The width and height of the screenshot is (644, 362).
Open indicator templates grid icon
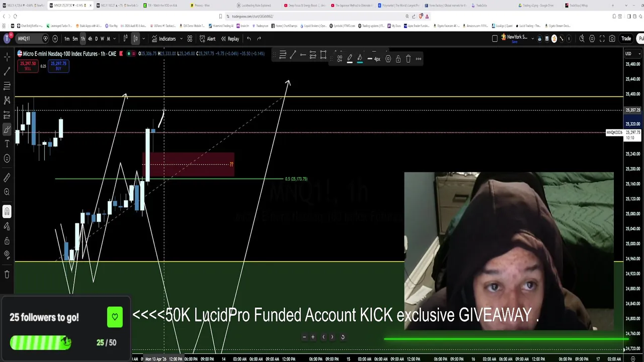190,39
